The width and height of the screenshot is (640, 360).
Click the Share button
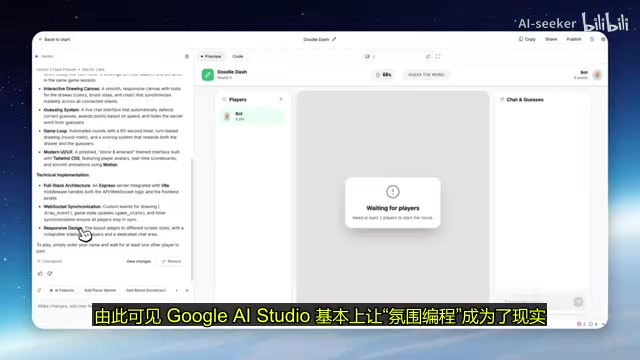point(551,39)
